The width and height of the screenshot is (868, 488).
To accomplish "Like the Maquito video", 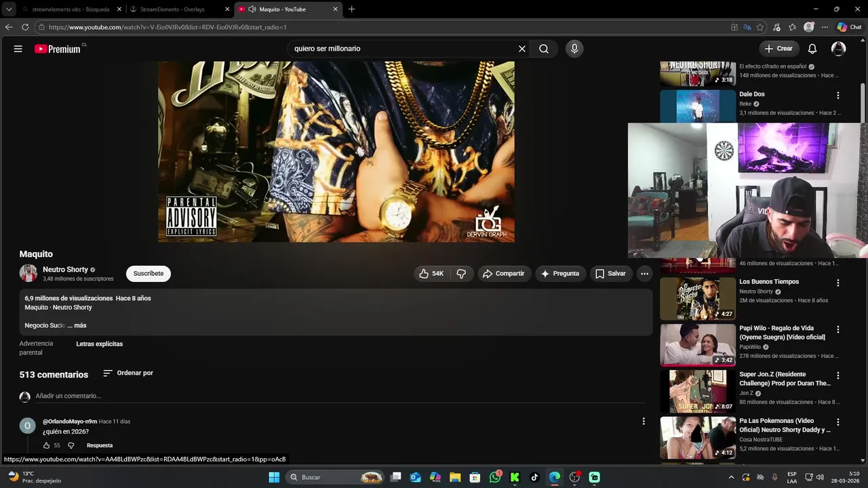I will click(x=431, y=274).
